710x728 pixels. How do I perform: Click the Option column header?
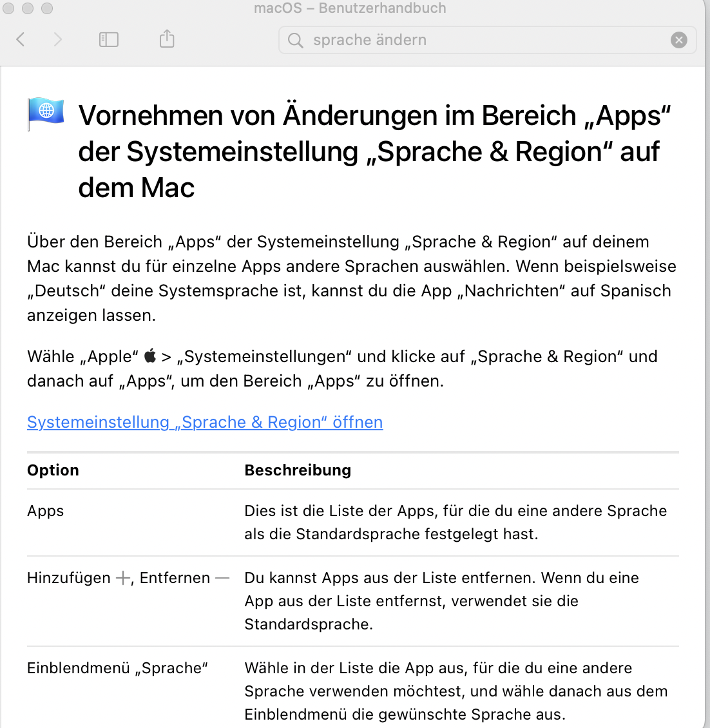pyautogui.click(x=53, y=470)
